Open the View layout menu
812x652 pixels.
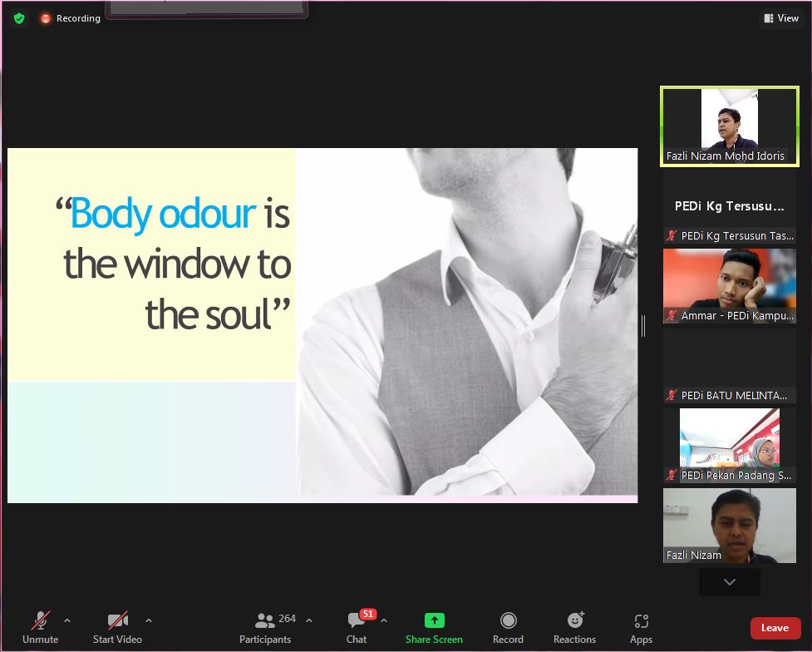click(x=780, y=18)
